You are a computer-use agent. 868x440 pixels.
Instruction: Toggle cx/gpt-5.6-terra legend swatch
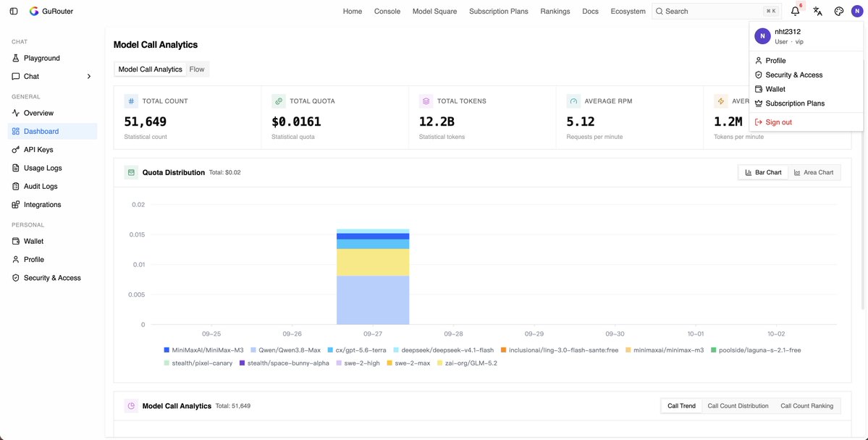click(331, 350)
